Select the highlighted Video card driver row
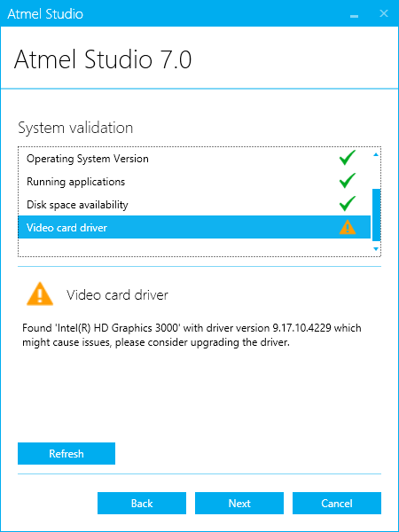Image resolution: width=399 pixels, height=532 pixels. [x=194, y=227]
